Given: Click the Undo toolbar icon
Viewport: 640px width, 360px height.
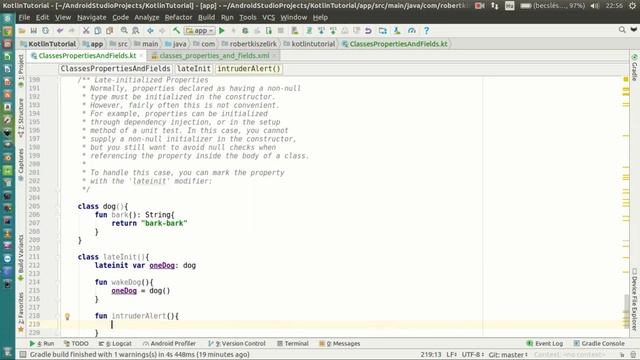Looking at the screenshot, I should (x=60, y=31).
